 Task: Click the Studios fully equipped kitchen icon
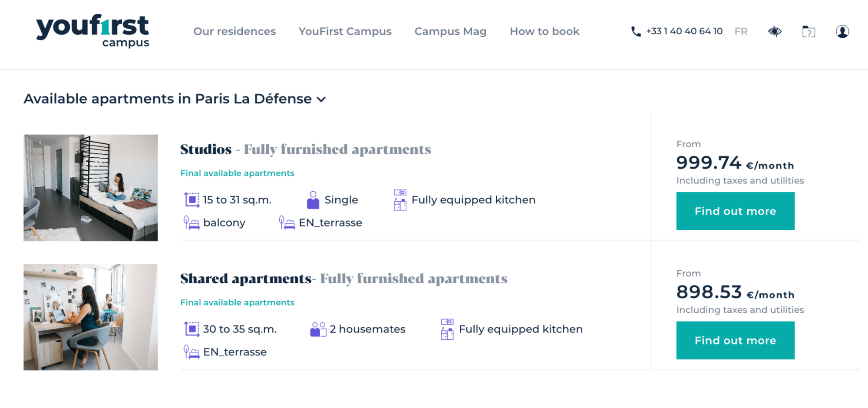click(x=400, y=200)
